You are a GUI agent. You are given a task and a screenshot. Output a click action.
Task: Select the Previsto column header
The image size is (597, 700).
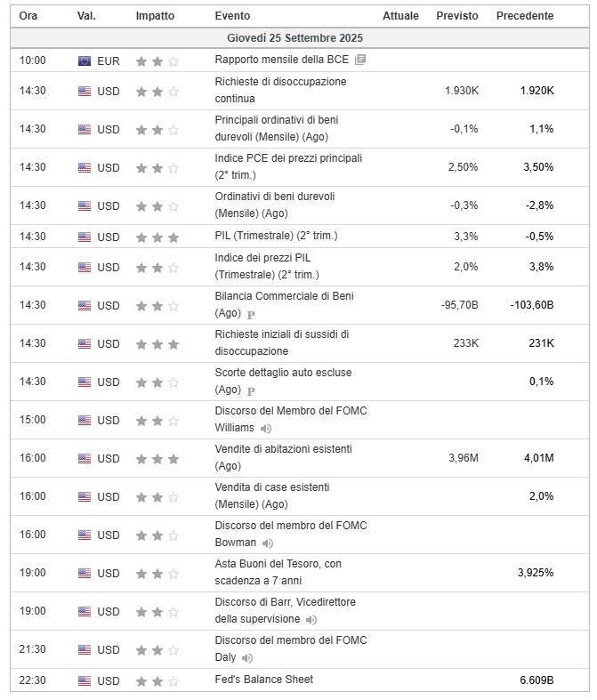tap(456, 16)
